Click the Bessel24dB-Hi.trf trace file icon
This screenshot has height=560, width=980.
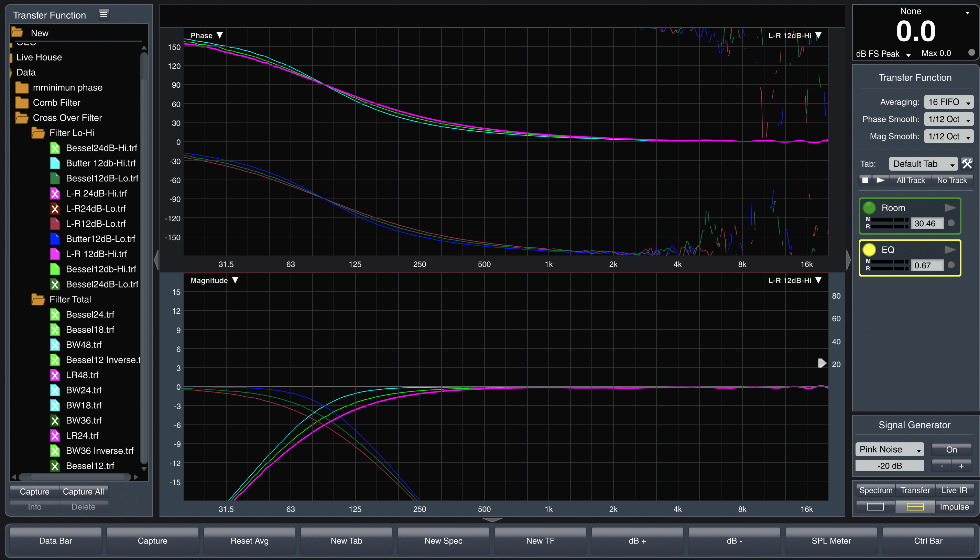click(55, 148)
